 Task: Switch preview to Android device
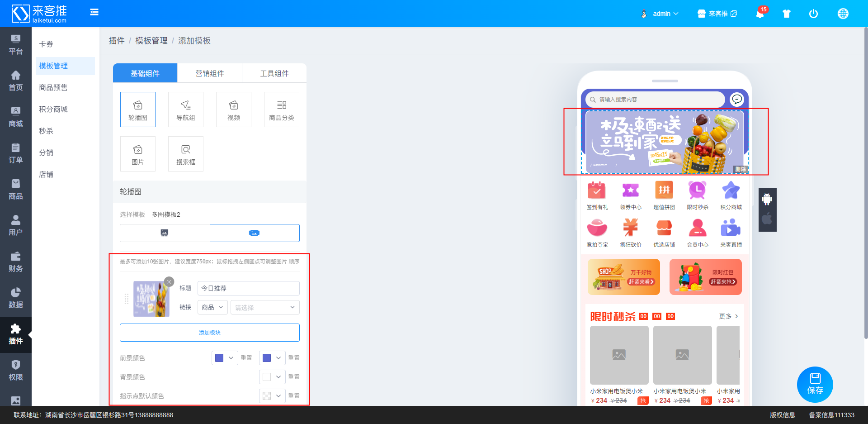point(767,199)
